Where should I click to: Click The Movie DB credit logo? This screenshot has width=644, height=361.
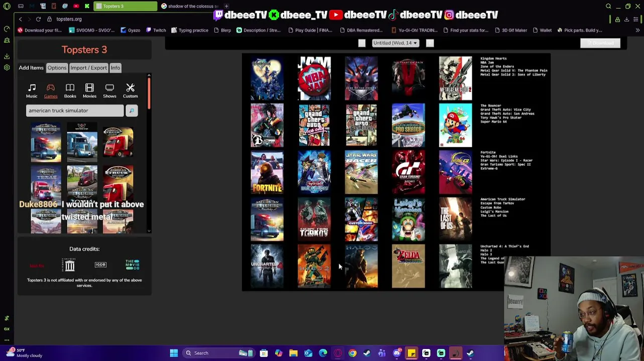[132, 265]
